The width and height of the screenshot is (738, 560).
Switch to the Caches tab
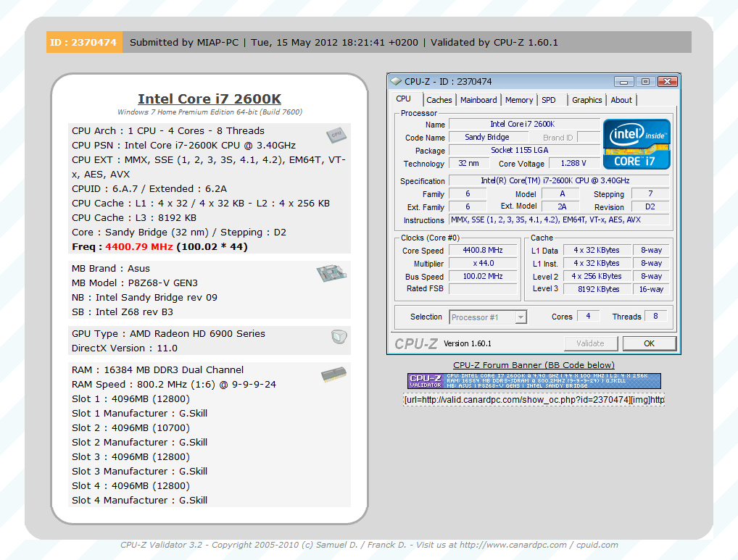coord(439,100)
